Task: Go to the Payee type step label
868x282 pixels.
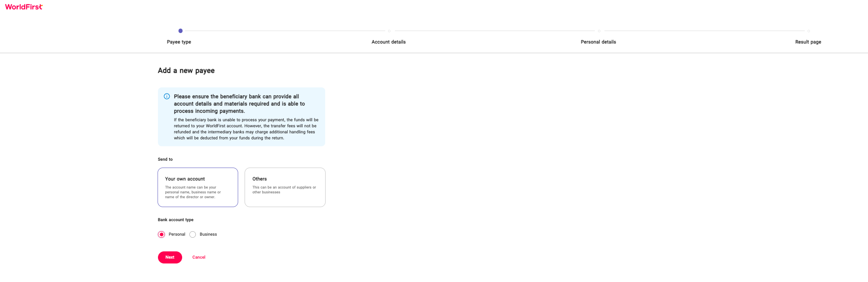Action: [x=179, y=42]
